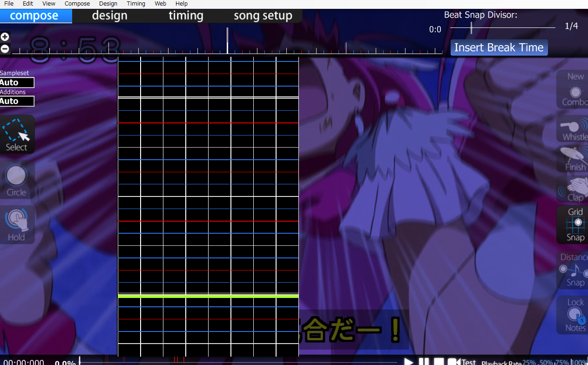Screen dimensions: 588x365
Task: Open the Timing menu
Action: click(x=136, y=3)
